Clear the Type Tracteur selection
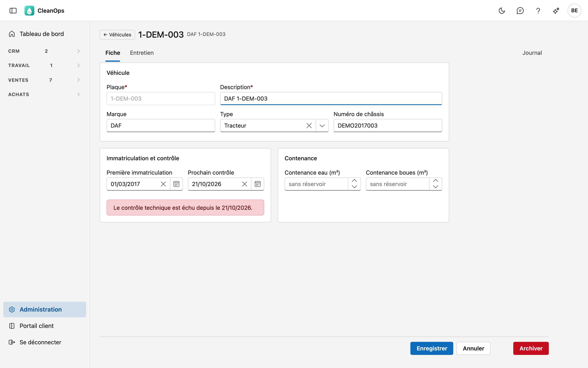 point(309,126)
